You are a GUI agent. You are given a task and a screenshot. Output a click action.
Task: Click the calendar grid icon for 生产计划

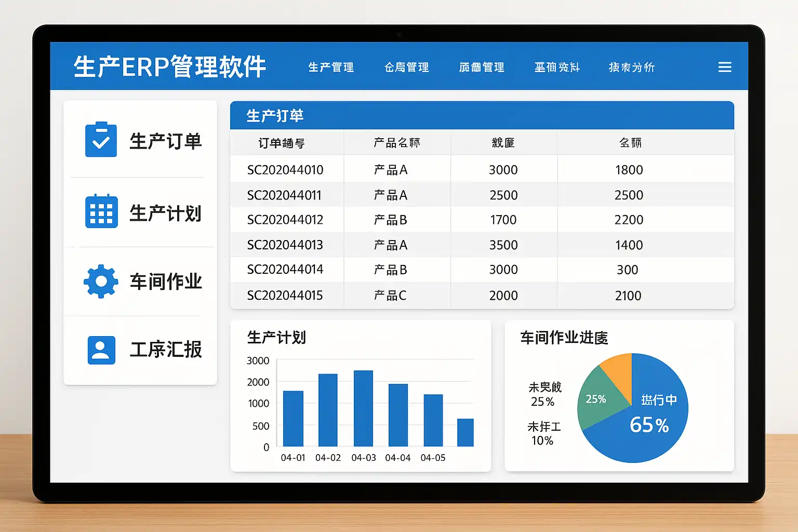click(x=101, y=211)
